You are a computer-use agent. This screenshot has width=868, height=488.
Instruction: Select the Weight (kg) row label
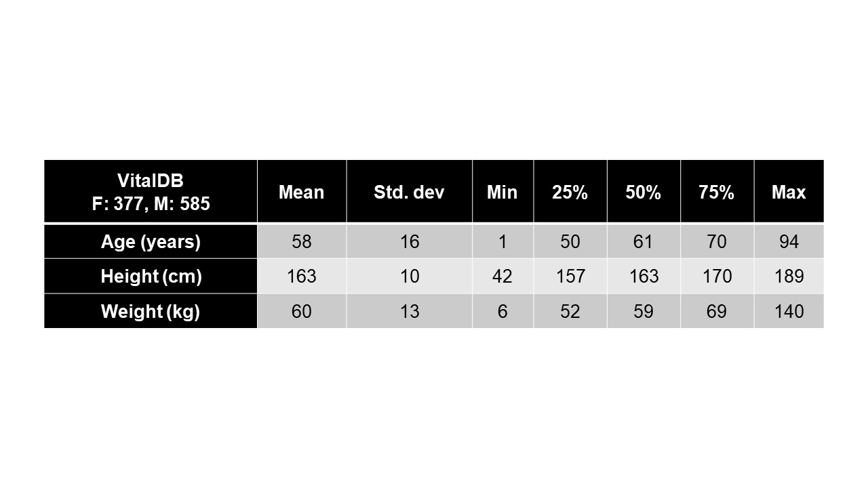[x=151, y=312]
